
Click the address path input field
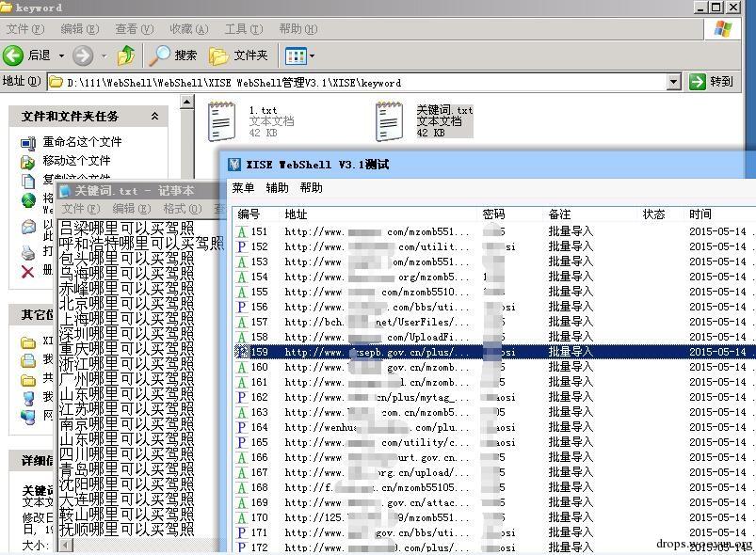[358, 83]
